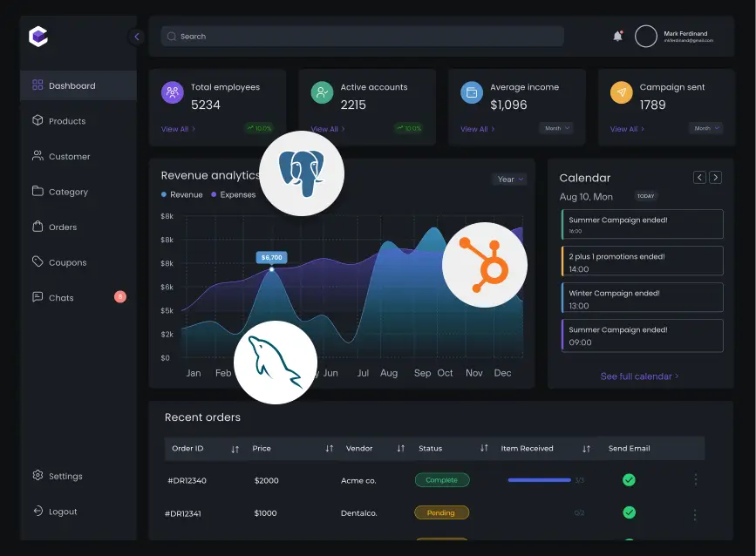Click View All under Campaign sent
The image size is (756, 556).
(x=627, y=129)
